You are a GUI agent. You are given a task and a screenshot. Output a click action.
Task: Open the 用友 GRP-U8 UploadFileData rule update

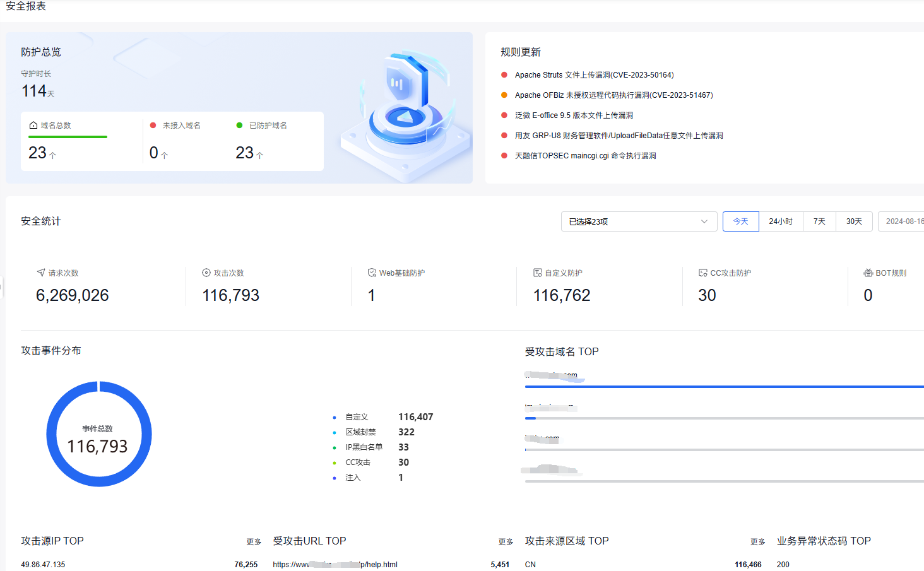coord(619,136)
